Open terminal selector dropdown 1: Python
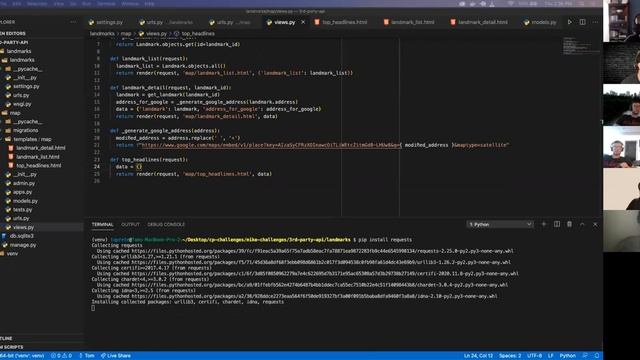Image resolution: width=640 pixels, height=360 pixels. pyautogui.click(x=500, y=224)
